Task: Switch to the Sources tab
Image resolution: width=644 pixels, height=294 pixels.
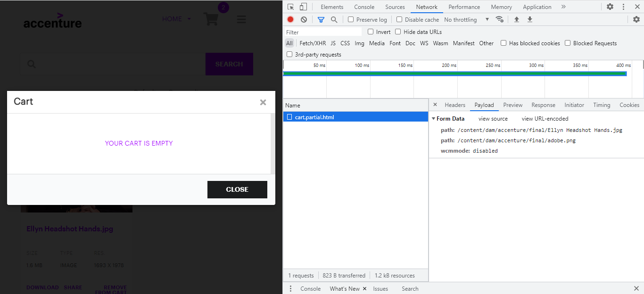Action: tap(395, 7)
